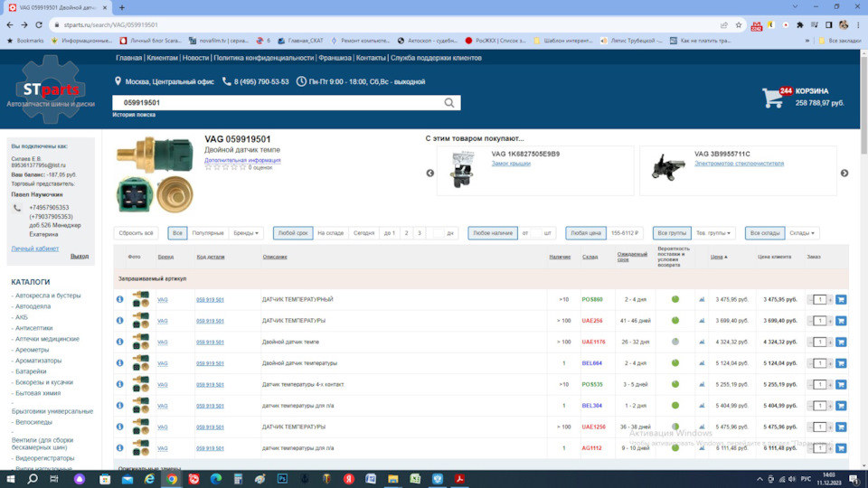Click История поиска link

(134, 115)
